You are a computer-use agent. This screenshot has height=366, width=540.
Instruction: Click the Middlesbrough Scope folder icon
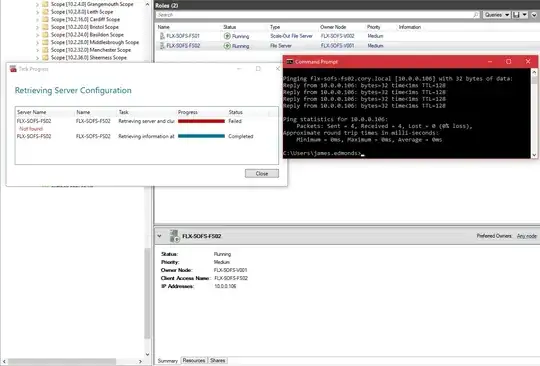pos(45,42)
